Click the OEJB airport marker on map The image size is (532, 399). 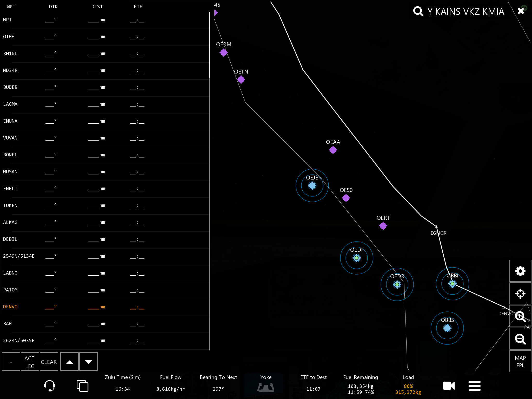pos(312,185)
